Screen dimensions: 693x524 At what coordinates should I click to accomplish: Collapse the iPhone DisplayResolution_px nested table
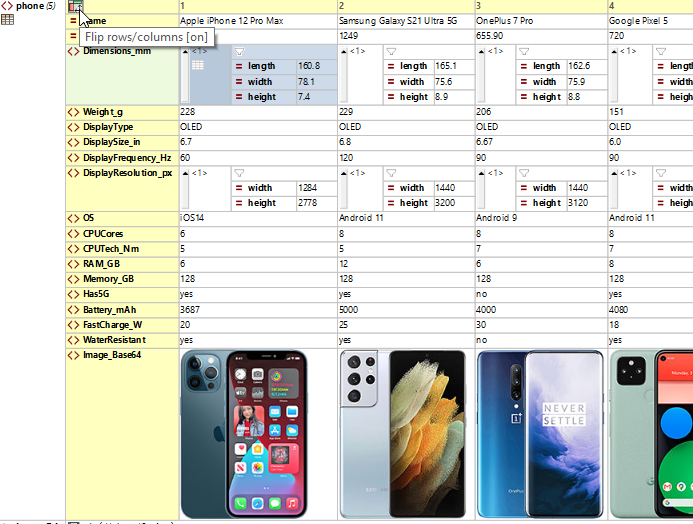[x=185, y=173]
